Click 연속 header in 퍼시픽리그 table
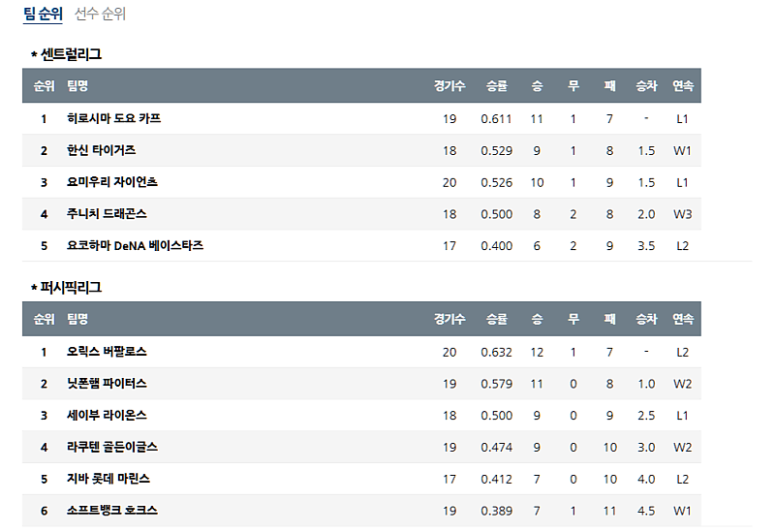Viewport: 775px width, 532px height. [683, 319]
